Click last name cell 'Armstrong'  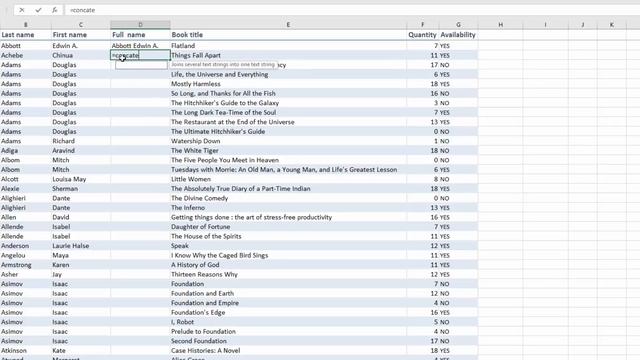coord(26,265)
